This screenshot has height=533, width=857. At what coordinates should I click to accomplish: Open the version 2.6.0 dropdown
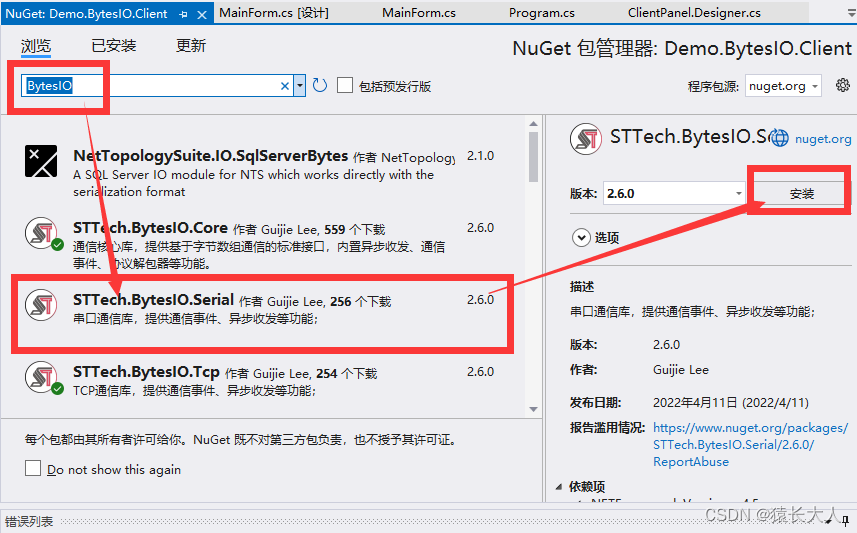[x=674, y=194]
